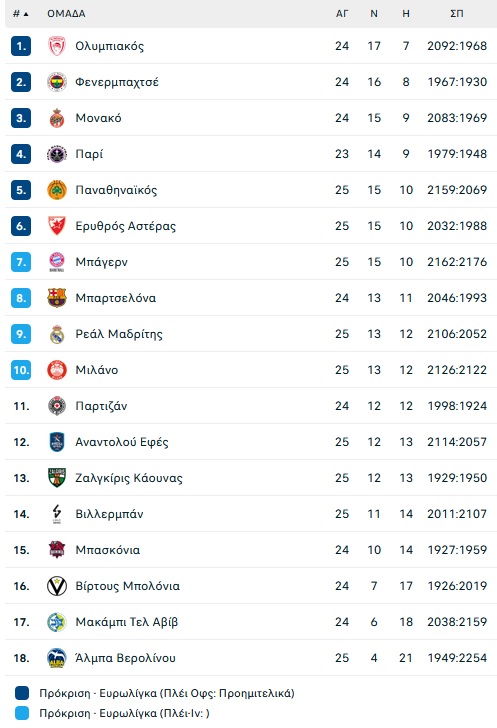
Task: Sort by the ΣΠ points ratio header
Action: (x=457, y=14)
